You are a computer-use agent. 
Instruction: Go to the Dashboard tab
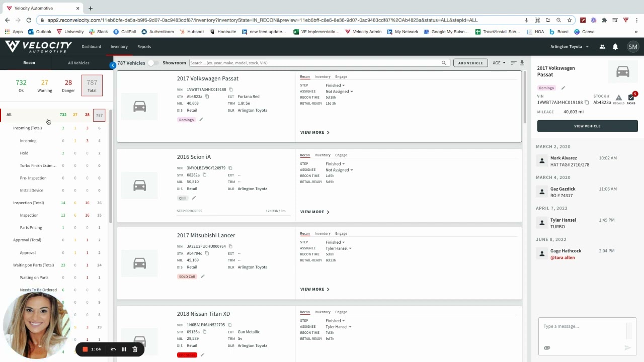pyautogui.click(x=92, y=47)
